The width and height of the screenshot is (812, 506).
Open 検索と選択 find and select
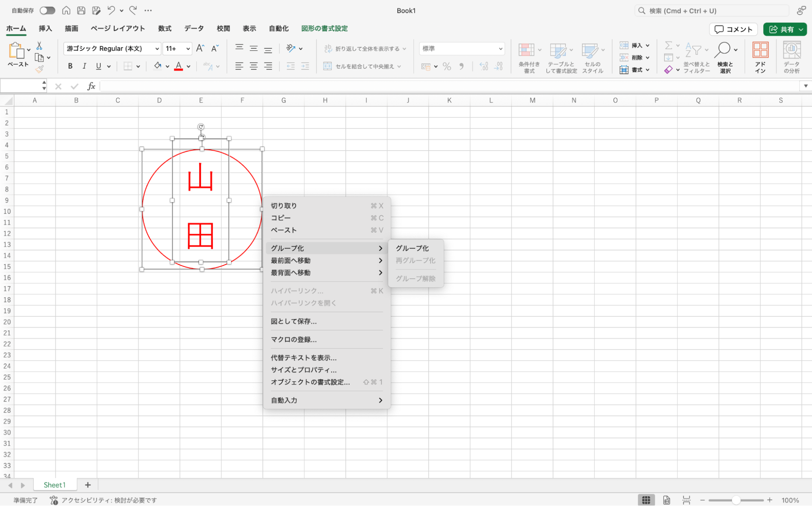pyautogui.click(x=725, y=57)
